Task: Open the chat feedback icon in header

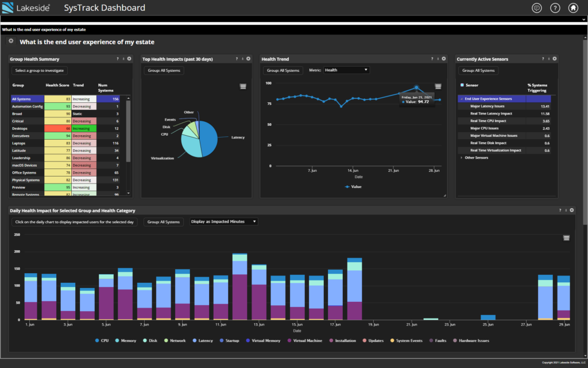Action: tap(537, 8)
